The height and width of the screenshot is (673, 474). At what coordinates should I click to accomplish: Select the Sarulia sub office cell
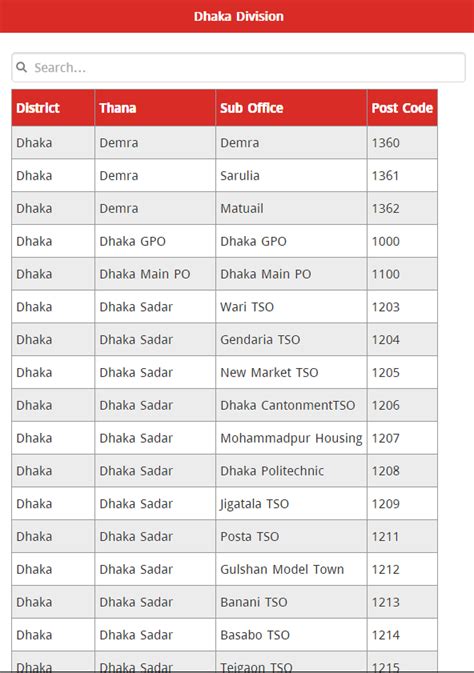coord(291,176)
